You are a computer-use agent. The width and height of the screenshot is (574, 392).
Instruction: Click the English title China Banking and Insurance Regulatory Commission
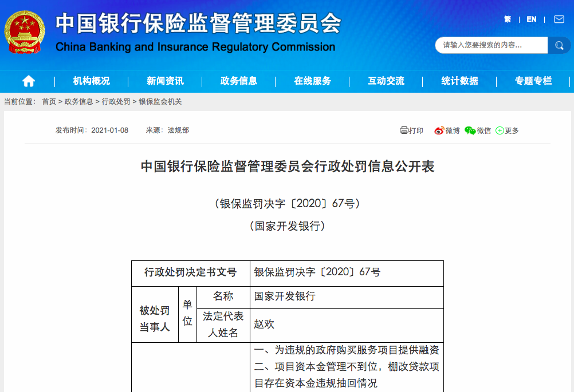coord(195,47)
